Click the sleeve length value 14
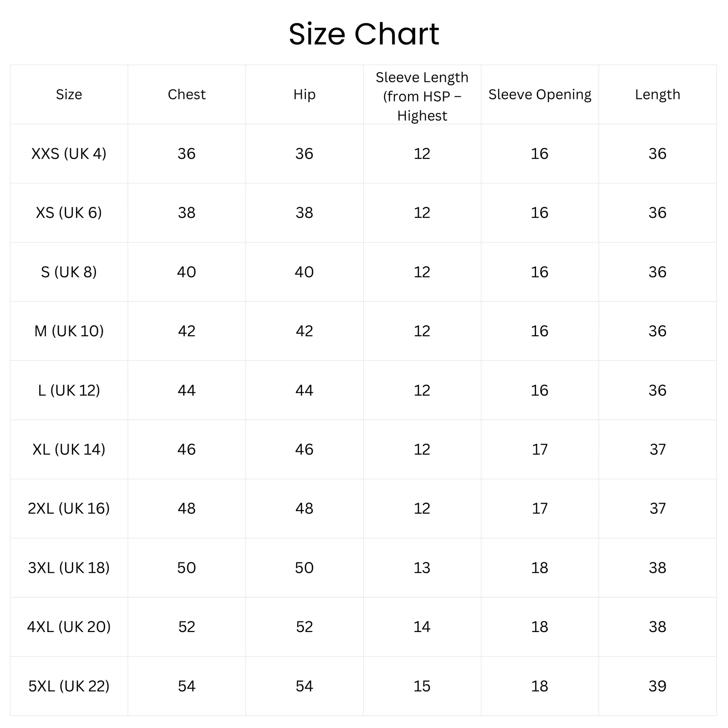 tap(422, 627)
